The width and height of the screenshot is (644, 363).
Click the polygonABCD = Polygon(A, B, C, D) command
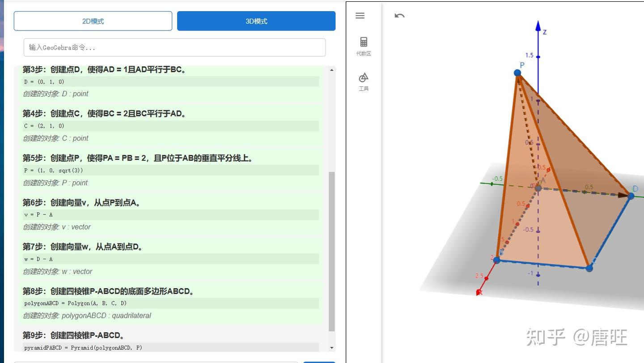coord(171,303)
